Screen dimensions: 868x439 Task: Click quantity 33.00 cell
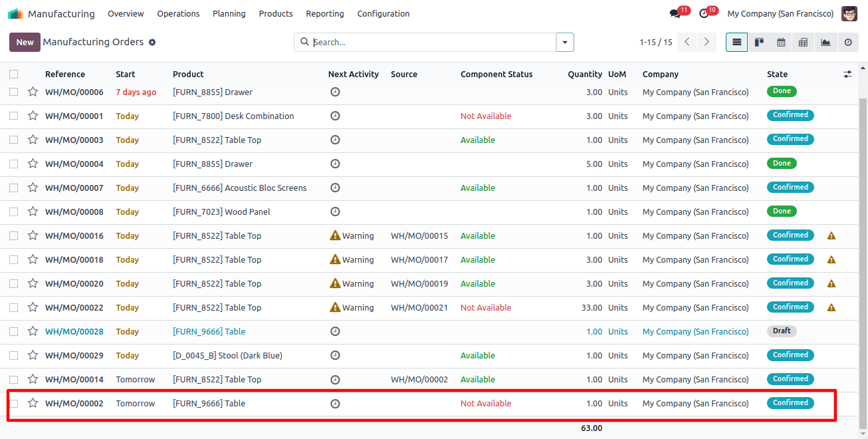[592, 307]
